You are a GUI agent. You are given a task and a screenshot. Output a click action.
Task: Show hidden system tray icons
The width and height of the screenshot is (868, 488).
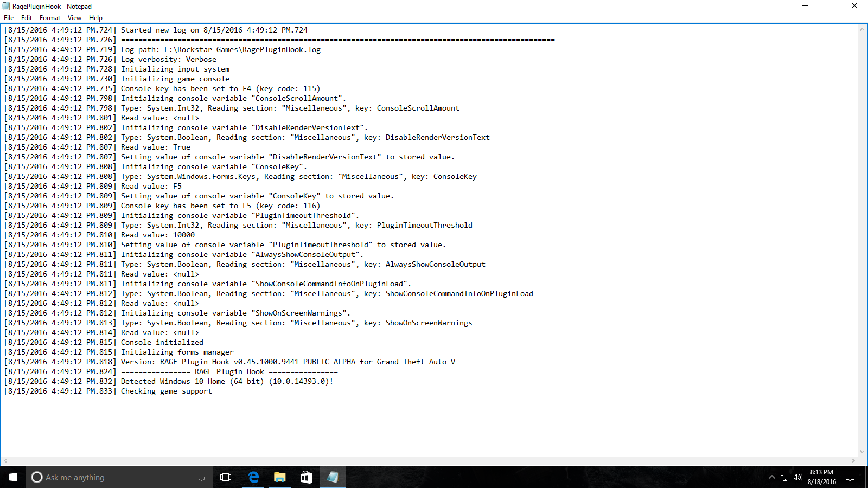[771, 477]
